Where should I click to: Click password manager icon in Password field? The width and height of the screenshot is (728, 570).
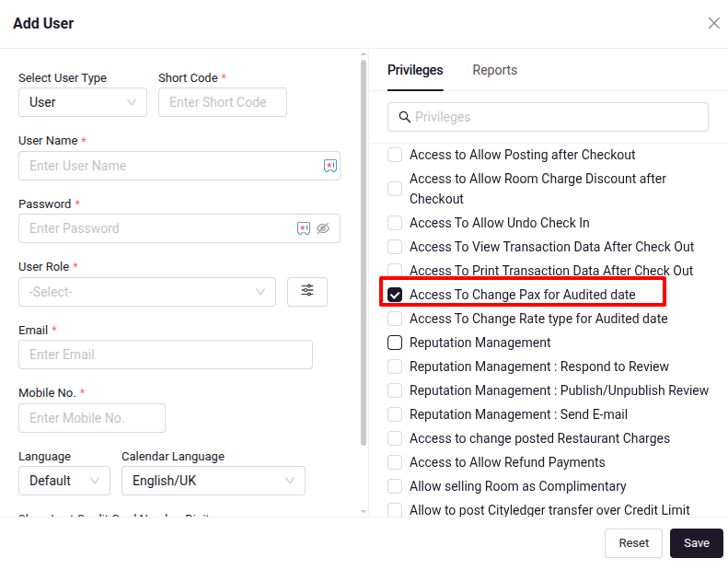pyautogui.click(x=304, y=228)
